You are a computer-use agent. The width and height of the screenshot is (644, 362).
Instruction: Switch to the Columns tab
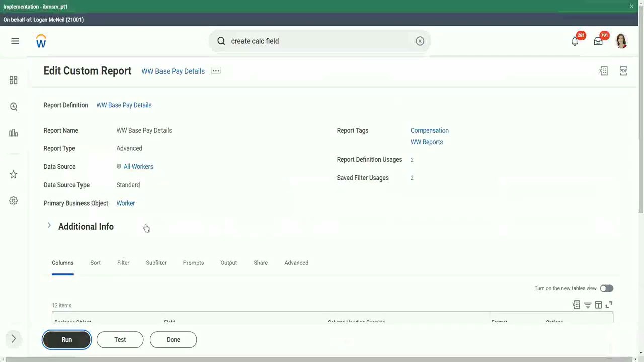tap(63, 263)
